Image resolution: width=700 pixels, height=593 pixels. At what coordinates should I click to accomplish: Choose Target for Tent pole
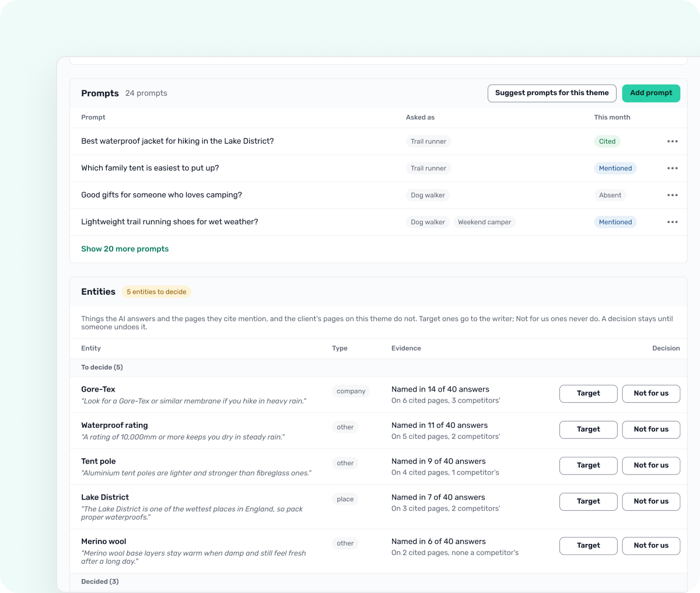coord(588,466)
